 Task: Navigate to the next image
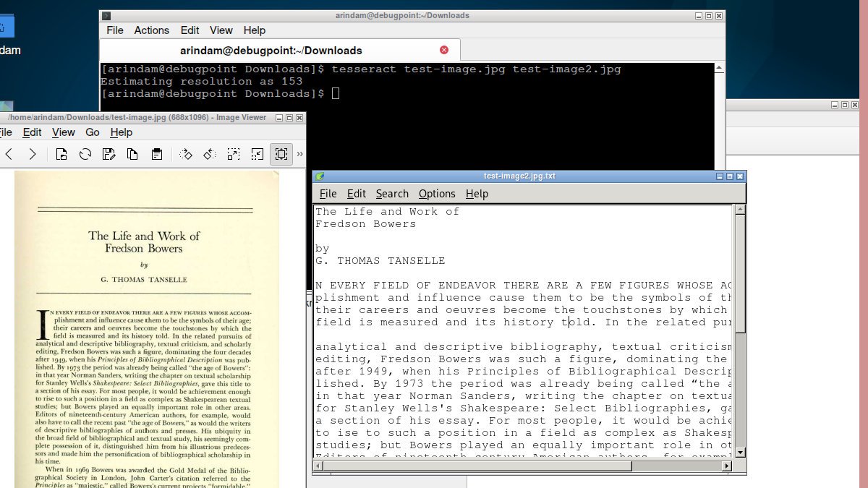34,153
